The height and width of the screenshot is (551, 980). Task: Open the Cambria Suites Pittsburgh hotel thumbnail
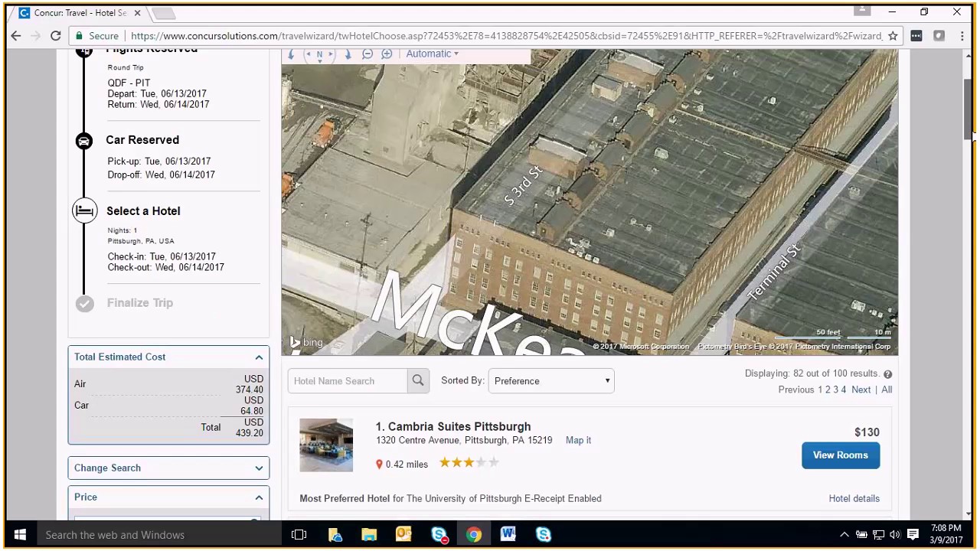click(x=326, y=445)
